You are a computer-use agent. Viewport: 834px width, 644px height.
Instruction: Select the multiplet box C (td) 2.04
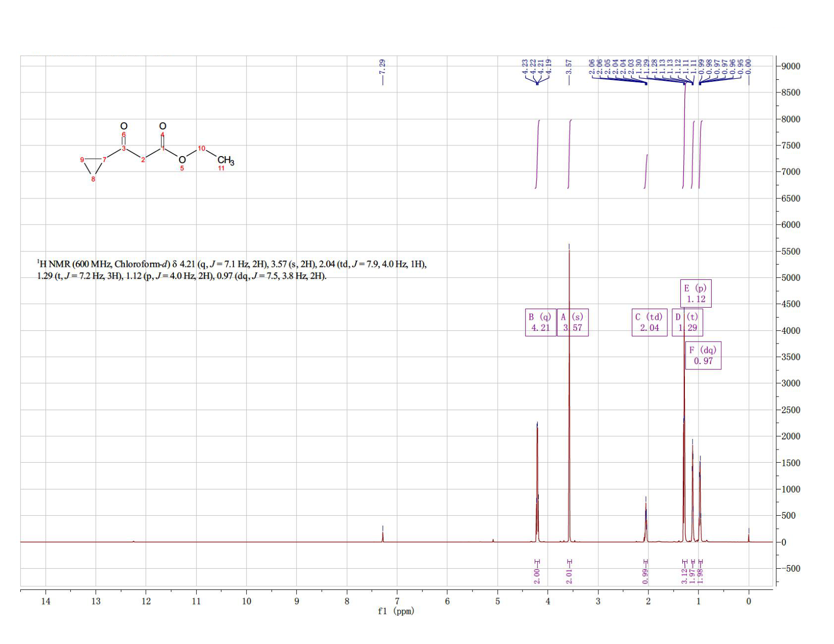[650, 322]
